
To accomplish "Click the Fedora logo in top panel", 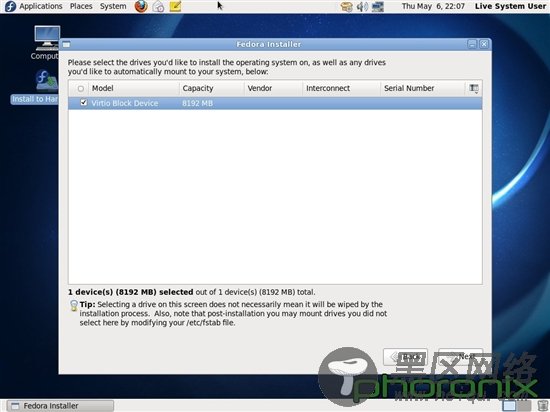I will [x=10, y=6].
